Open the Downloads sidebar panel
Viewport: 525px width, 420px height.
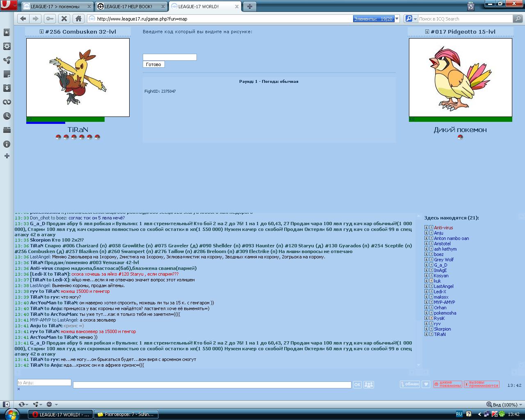click(x=7, y=88)
